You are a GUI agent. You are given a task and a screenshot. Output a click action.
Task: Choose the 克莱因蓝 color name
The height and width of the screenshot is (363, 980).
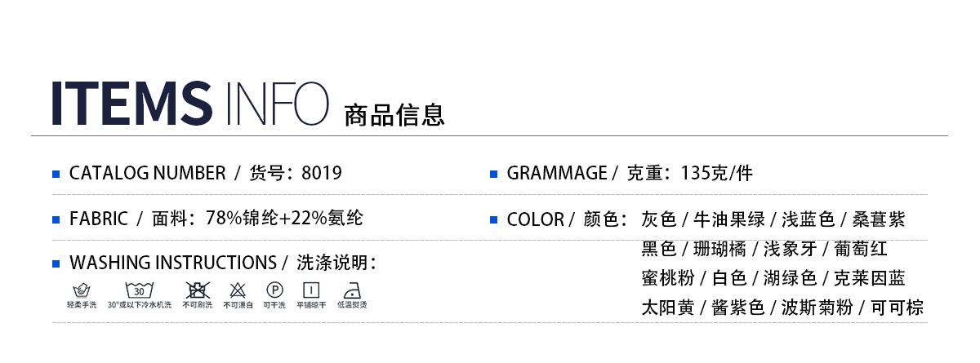pos(869,278)
